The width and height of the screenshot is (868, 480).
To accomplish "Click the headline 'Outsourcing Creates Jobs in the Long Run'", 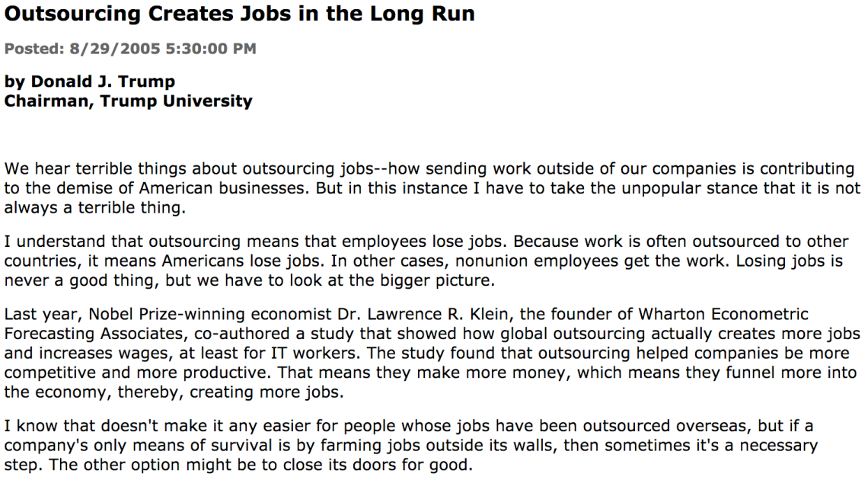I will click(239, 14).
